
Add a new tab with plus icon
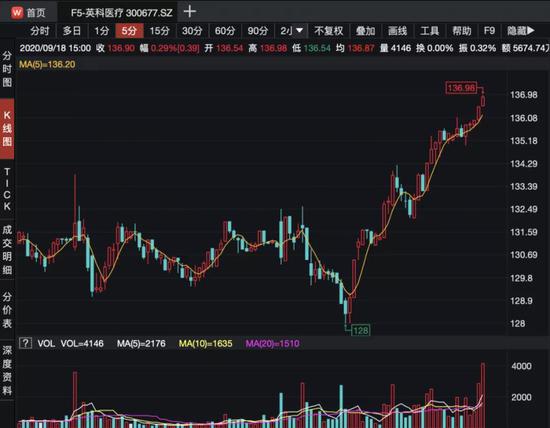click(x=189, y=12)
